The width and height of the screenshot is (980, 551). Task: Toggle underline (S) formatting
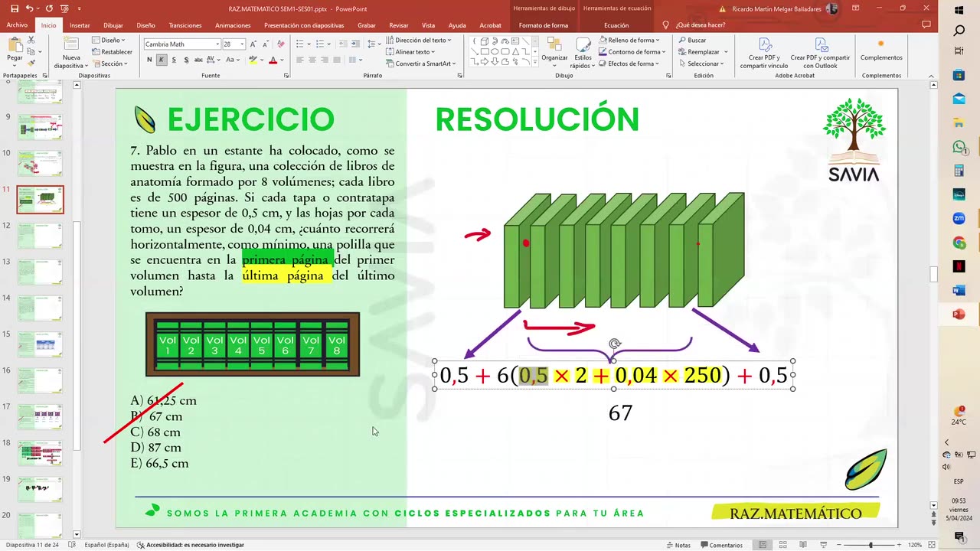(174, 60)
